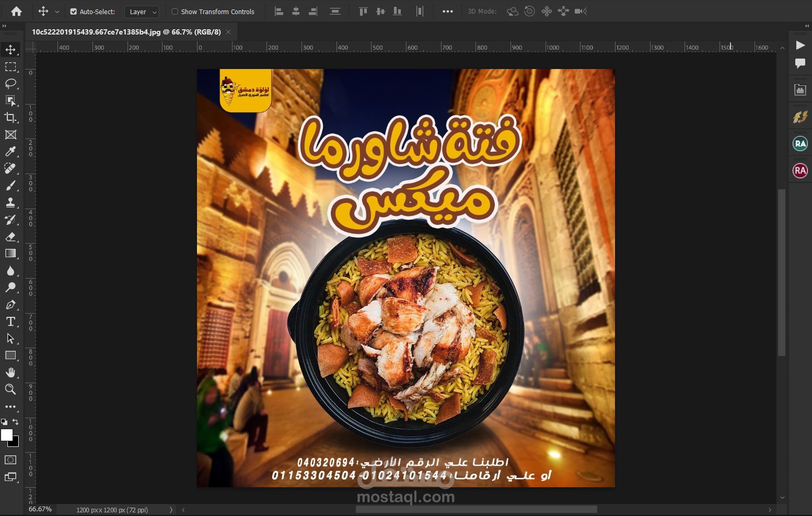Swap foreground and background colors
The image size is (812, 516).
[16, 422]
